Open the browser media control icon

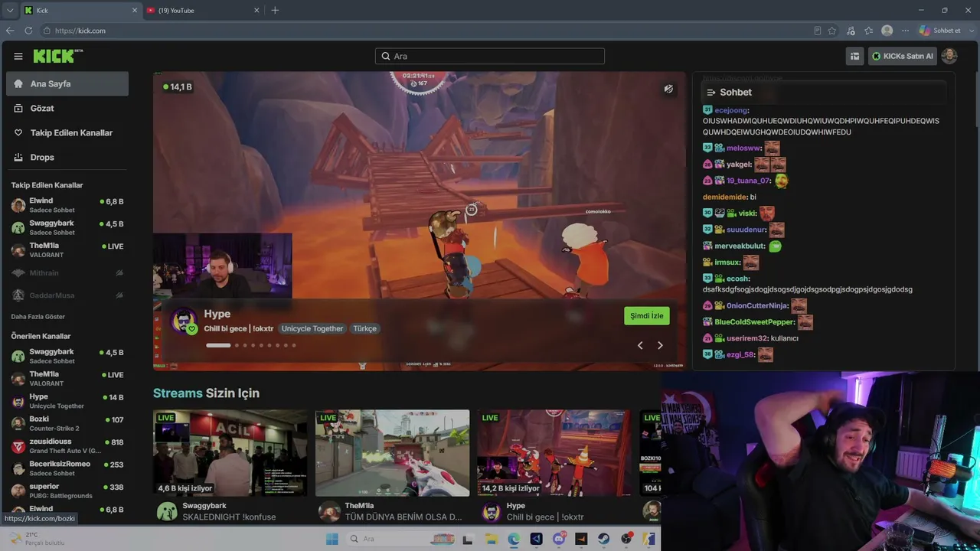[851, 31]
